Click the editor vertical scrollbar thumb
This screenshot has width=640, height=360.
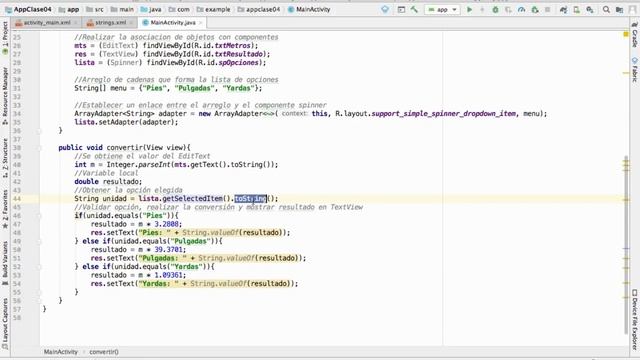(x=626, y=244)
